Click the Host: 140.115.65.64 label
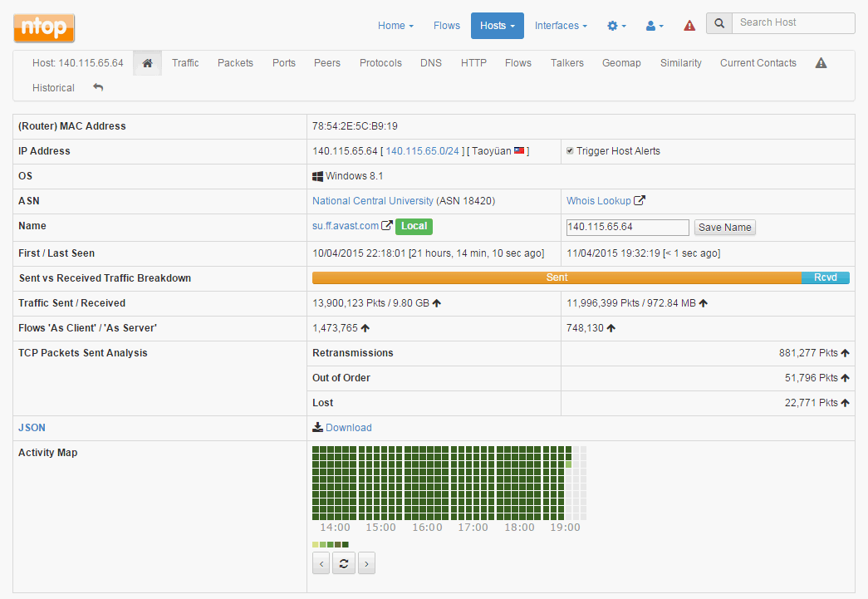This screenshot has height=599, width=868. tap(78, 63)
